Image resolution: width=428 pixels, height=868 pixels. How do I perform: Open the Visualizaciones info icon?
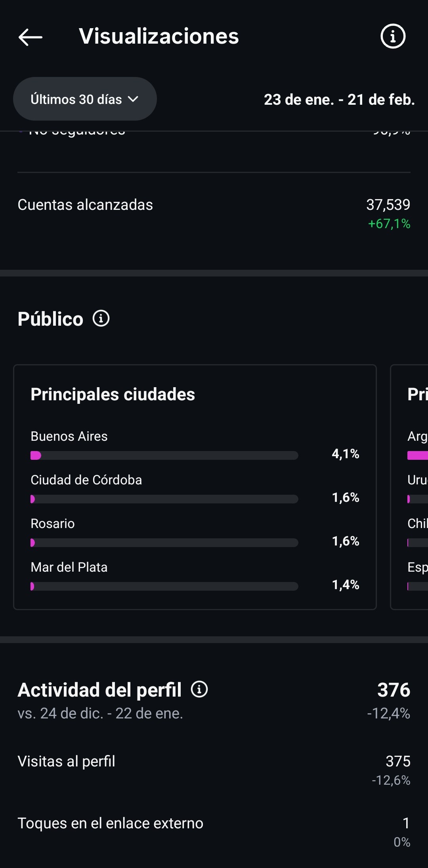point(393,36)
